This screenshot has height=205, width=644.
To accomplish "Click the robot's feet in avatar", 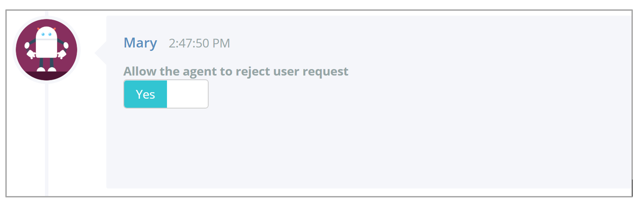I will click(46, 69).
